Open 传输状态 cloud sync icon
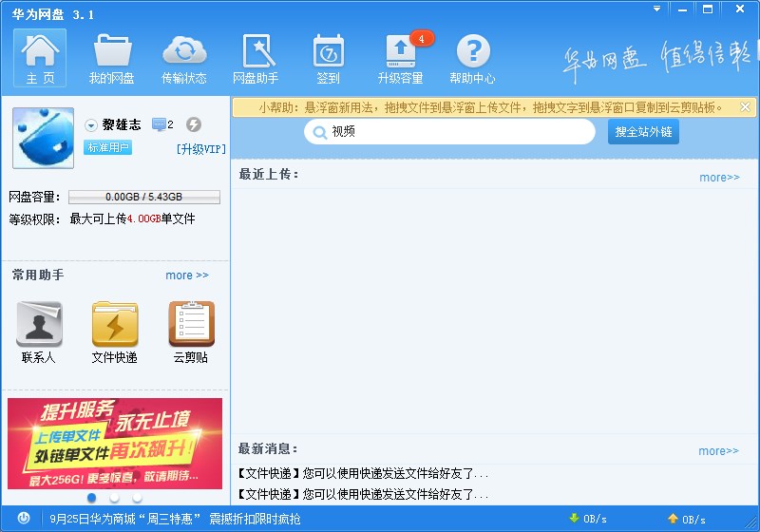 click(x=184, y=58)
